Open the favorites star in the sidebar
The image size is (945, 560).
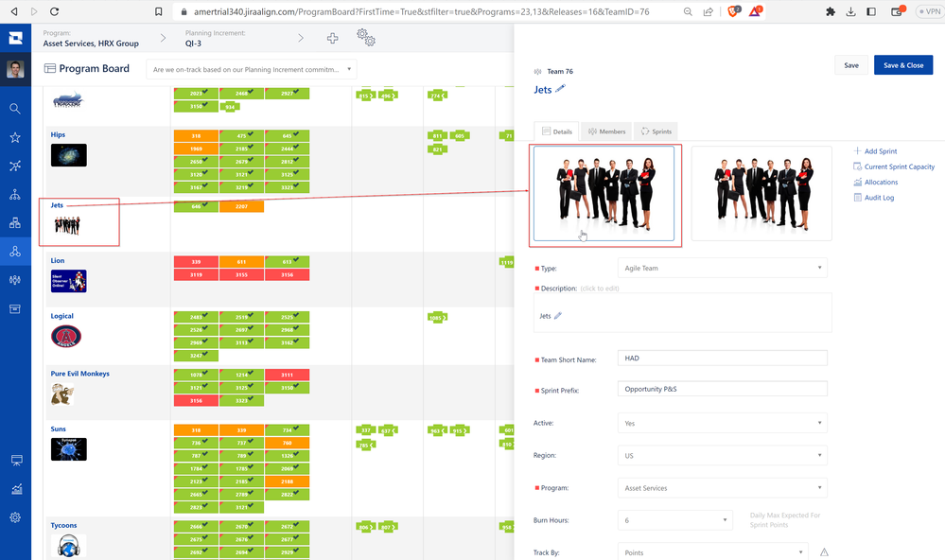tap(15, 136)
